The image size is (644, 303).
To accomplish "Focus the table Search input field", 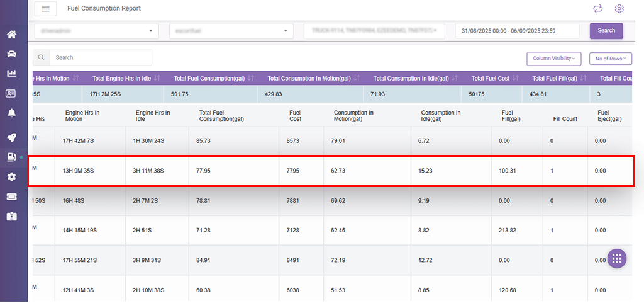I will (x=101, y=57).
